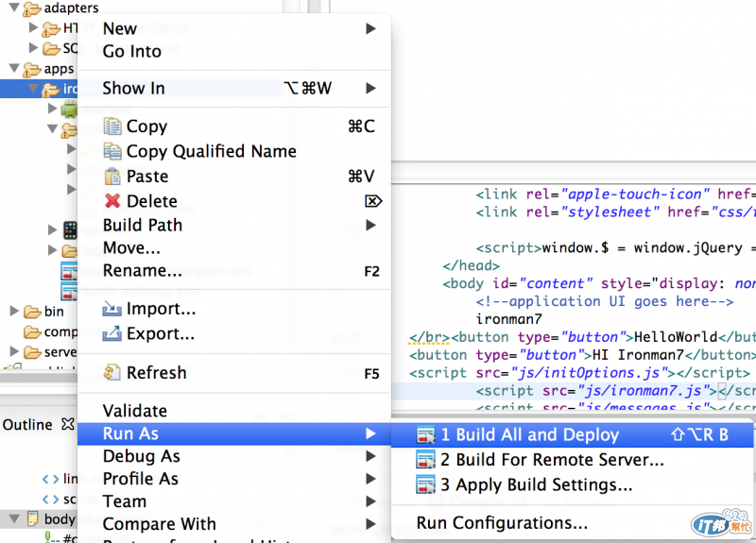The height and width of the screenshot is (543, 756).
Task: Open the Show In submenu
Action: point(233,88)
